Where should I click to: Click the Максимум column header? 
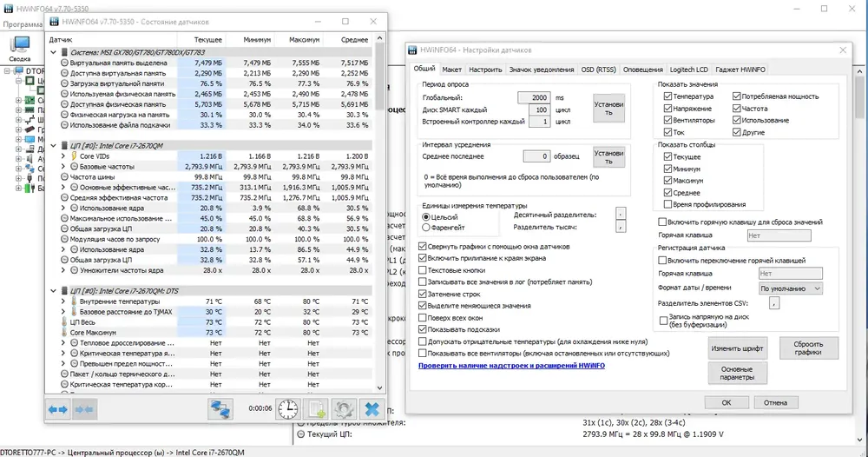click(304, 40)
